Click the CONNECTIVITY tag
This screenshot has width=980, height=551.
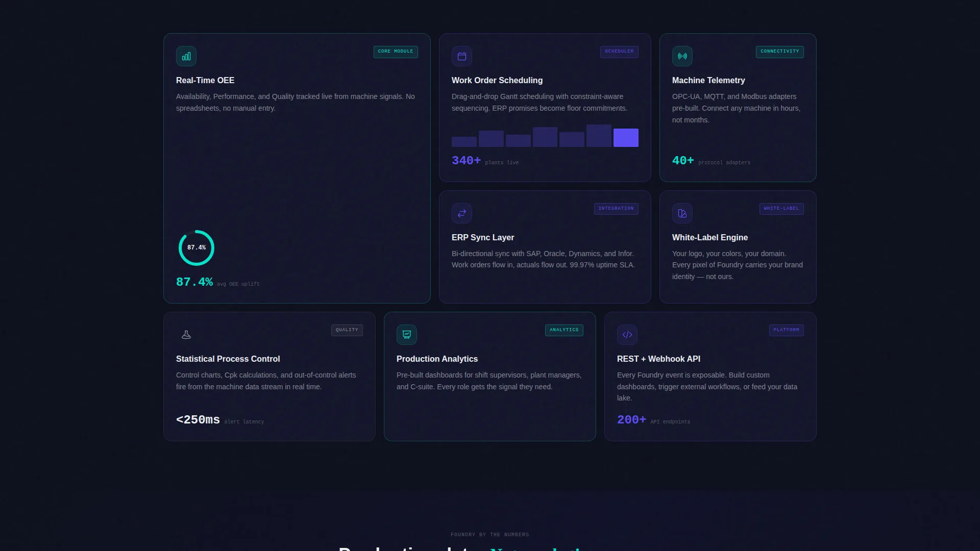pyautogui.click(x=780, y=52)
